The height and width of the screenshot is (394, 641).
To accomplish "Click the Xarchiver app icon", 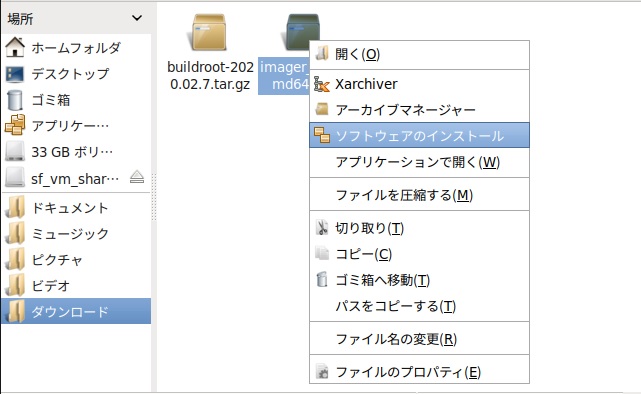I will pyautogui.click(x=322, y=84).
